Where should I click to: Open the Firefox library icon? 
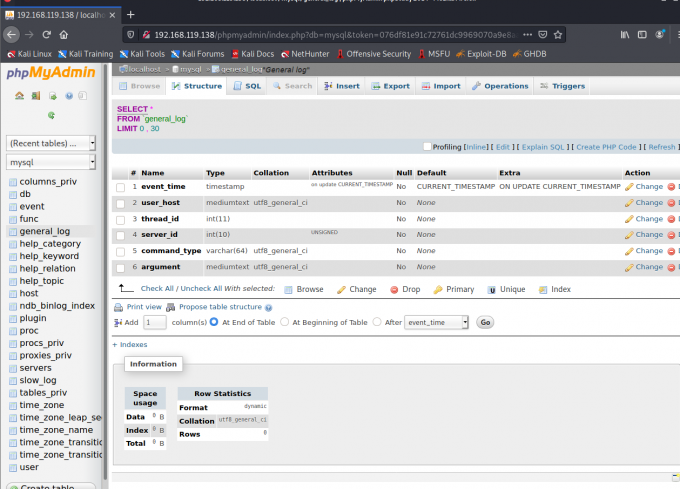point(624,35)
